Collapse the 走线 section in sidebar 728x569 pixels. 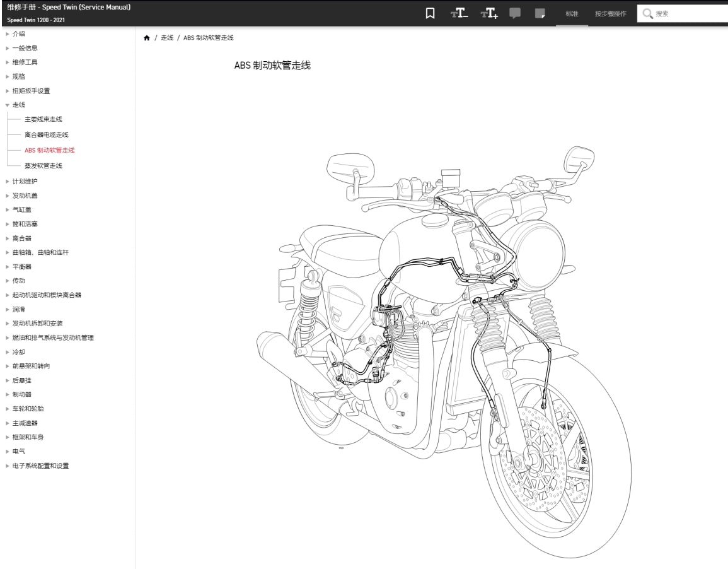[x=18, y=104]
